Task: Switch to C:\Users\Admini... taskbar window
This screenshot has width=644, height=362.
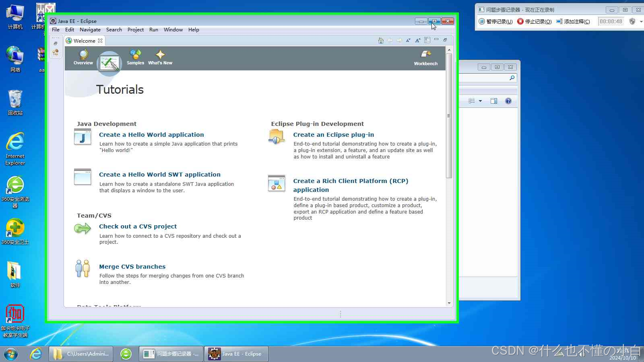Action: point(81,354)
